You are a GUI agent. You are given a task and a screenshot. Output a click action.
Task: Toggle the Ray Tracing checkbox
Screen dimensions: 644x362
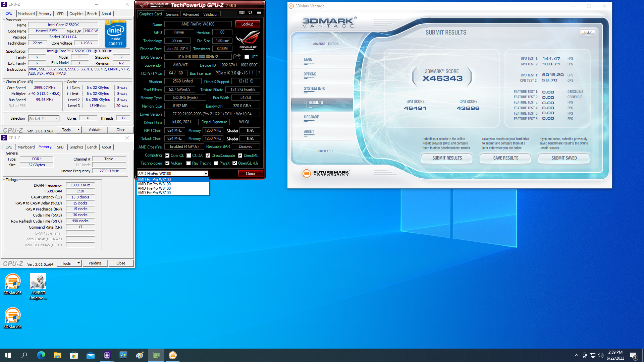point(189,163)
